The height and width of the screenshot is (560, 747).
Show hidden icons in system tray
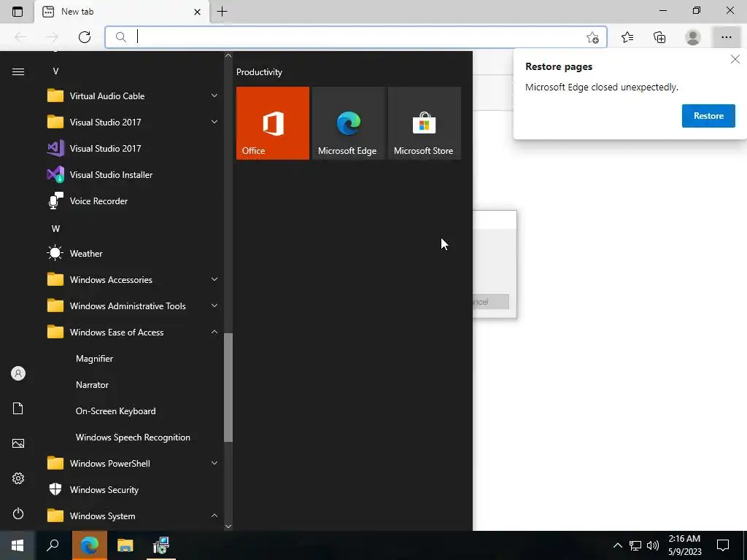(617, 545)
